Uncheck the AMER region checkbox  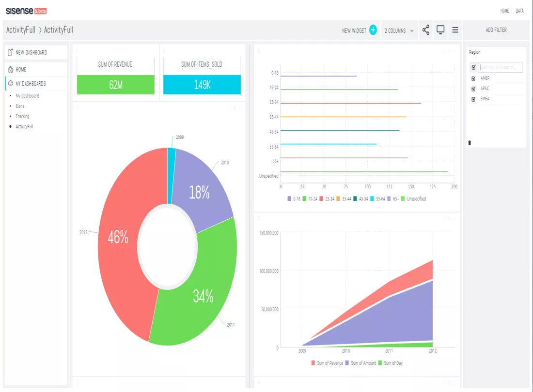pos(473,78)
